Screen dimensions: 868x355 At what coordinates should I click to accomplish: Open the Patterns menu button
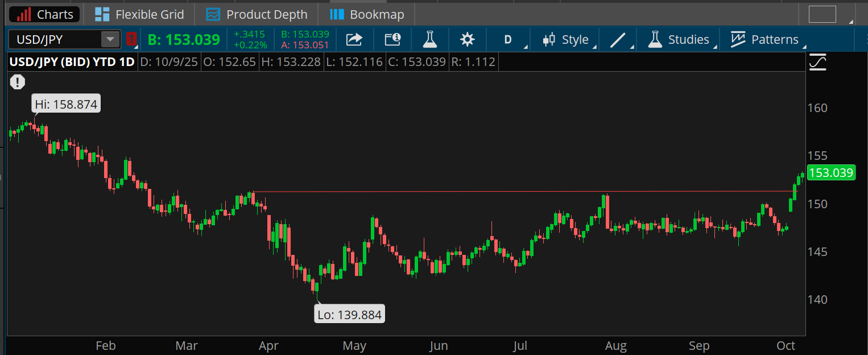pos(765,39)
